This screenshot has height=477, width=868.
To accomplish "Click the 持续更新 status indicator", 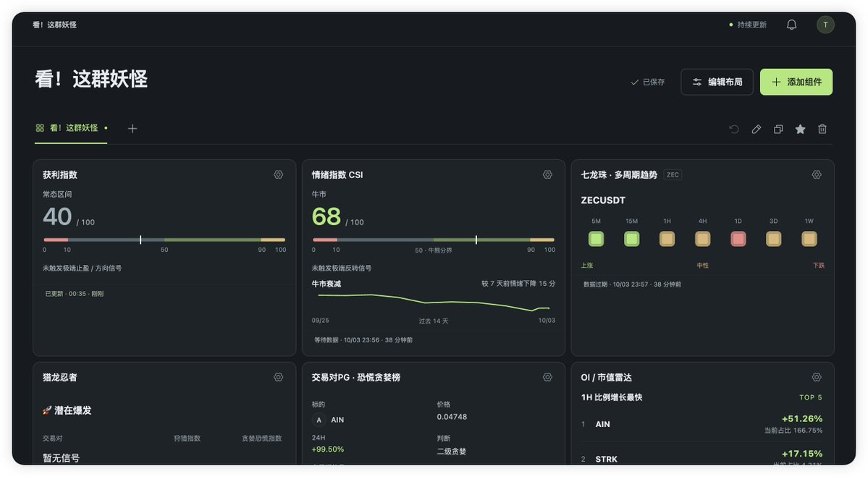I will (748, 25).
